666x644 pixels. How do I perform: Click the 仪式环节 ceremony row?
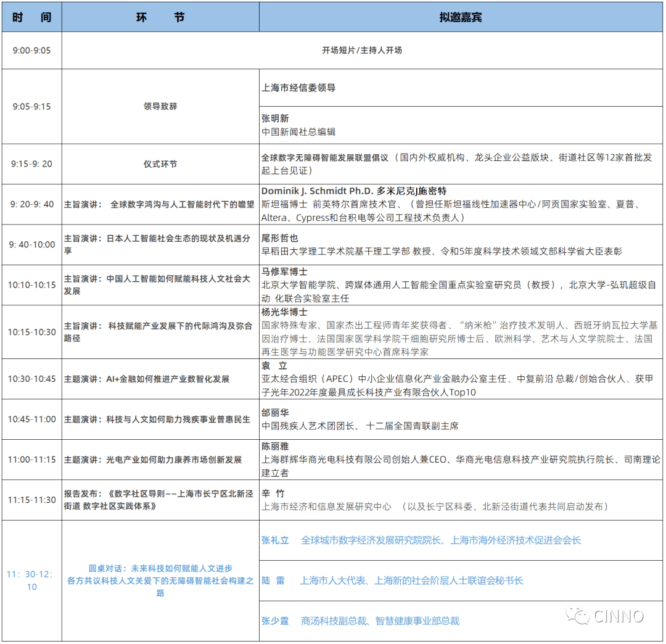tap(159, 164)
